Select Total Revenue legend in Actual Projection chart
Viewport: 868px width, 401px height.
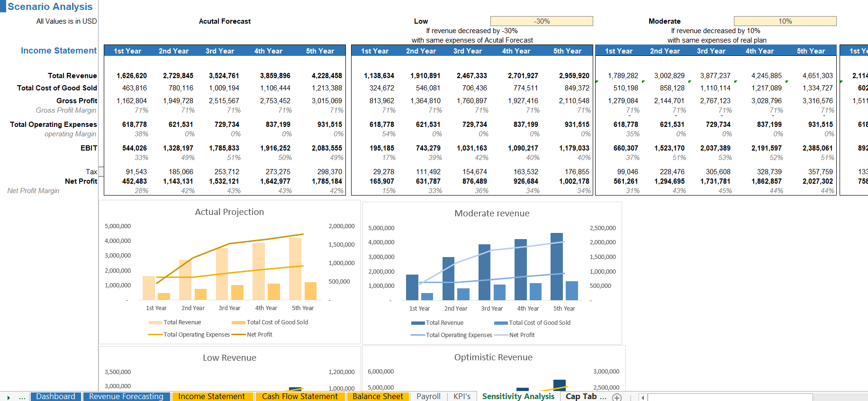tap(182, 322)
